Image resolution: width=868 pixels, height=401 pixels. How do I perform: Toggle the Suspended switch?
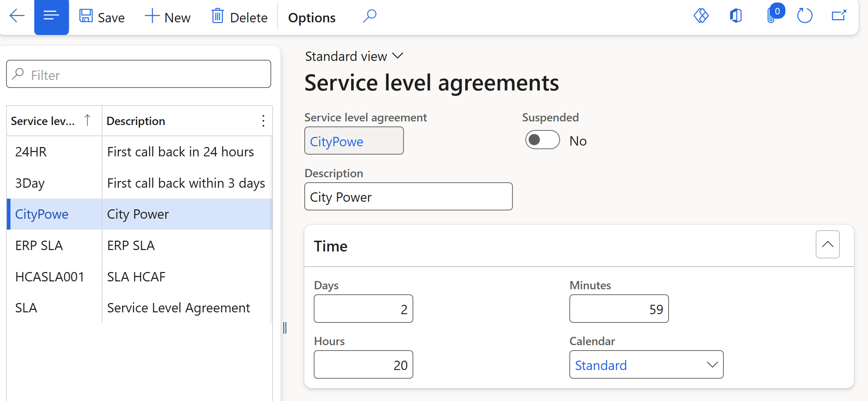(x=542, y=140)
